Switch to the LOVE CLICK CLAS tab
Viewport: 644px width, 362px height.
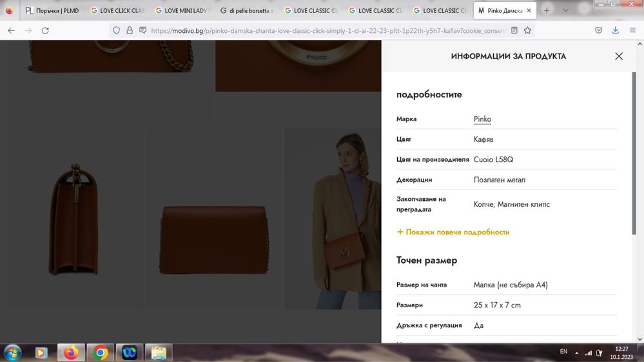[117, 11]
